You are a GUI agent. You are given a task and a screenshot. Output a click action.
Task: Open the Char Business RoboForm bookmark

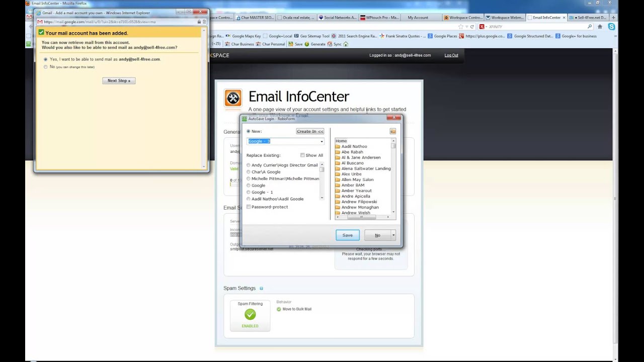click(239, 44)
